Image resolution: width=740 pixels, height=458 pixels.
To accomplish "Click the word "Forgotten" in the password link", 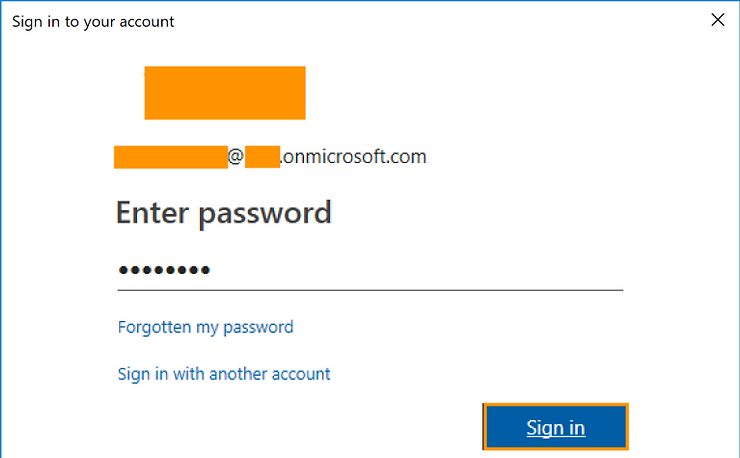I will coord(153,327).
